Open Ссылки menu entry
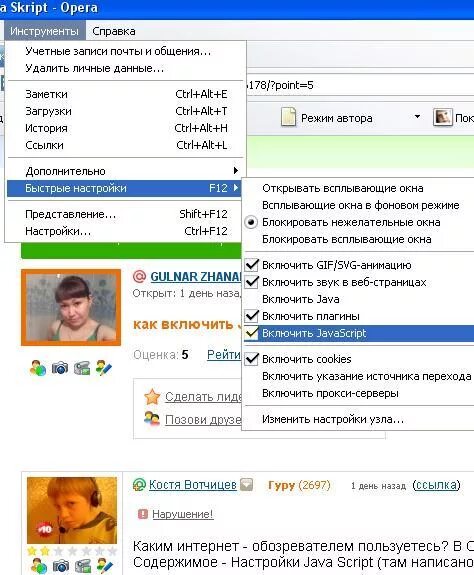474x575 pixels. (125, 145)
